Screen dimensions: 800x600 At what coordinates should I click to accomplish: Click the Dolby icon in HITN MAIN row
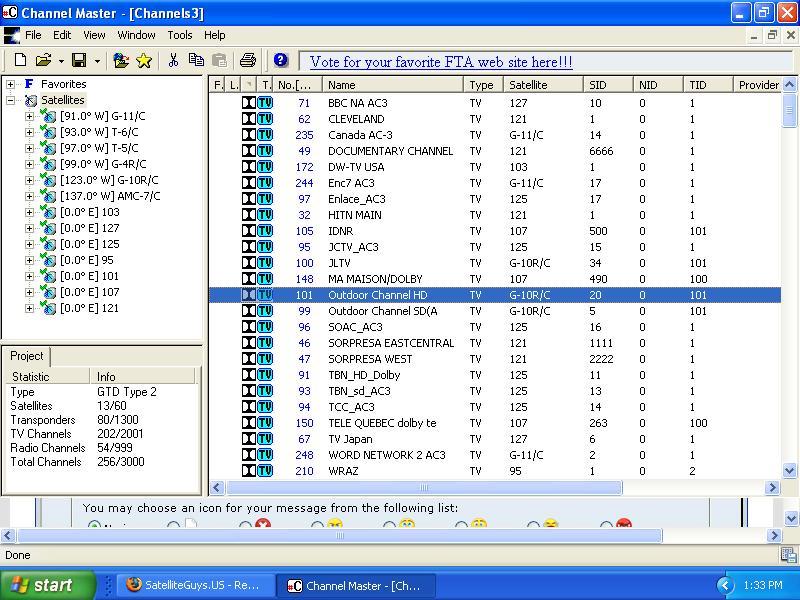click(x=248, y=215)
